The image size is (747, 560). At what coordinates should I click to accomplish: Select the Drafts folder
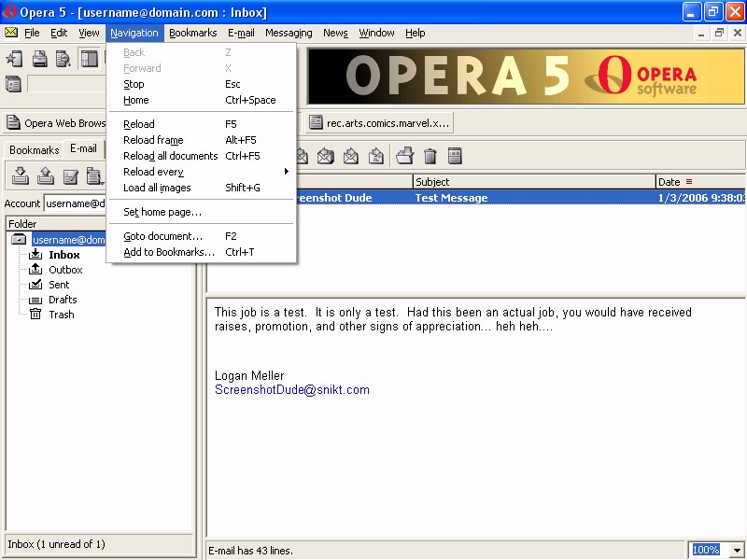tap(63, 300)
